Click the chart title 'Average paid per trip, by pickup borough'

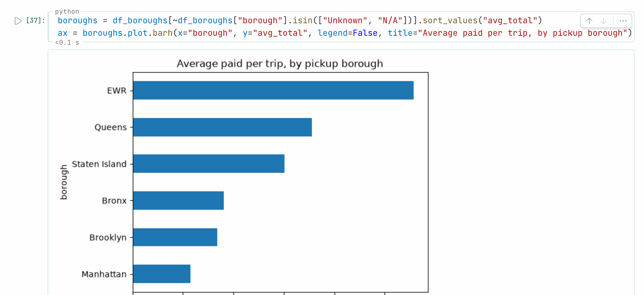point(280,63)
